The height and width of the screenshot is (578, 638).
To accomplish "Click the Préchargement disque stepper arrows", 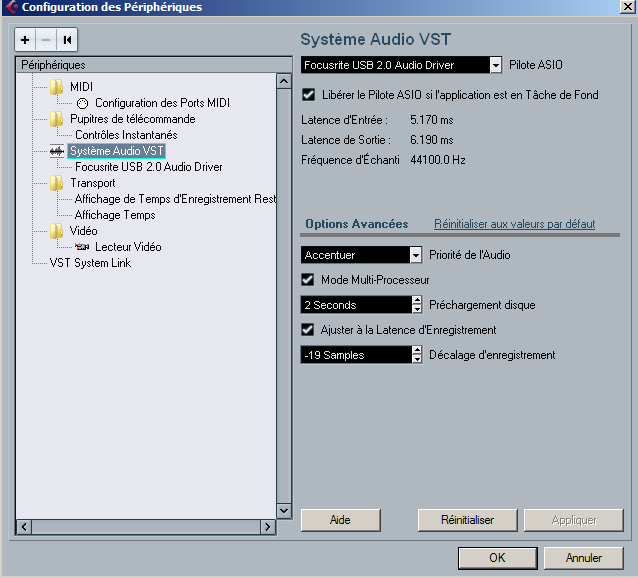I will 416,305.
